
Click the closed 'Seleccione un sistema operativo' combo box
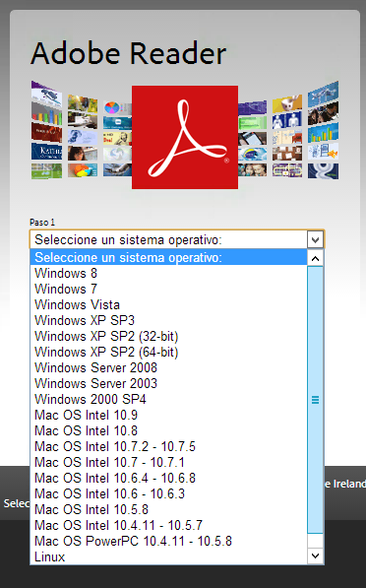177,239
